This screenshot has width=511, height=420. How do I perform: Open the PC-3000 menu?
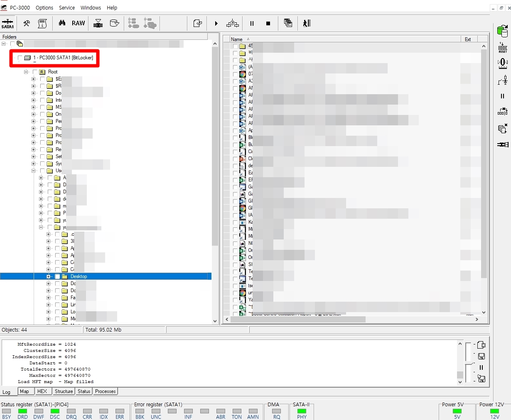click(20, 7)
